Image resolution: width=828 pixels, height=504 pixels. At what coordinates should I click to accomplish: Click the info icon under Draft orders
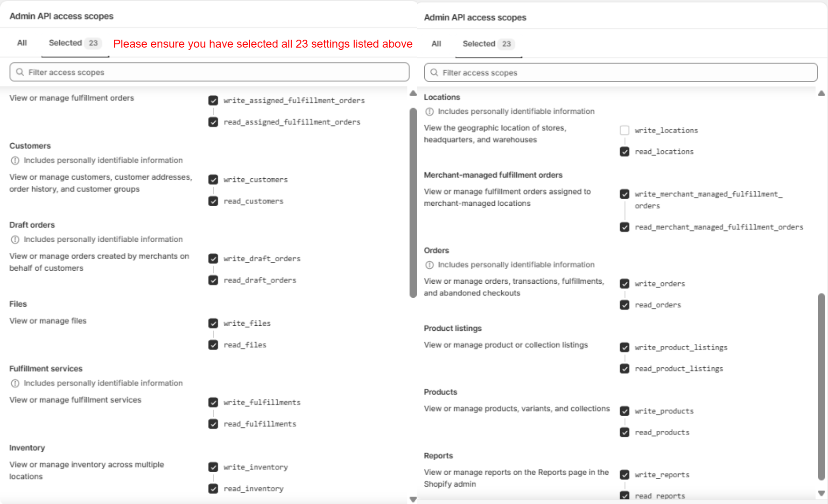[15, 239]
